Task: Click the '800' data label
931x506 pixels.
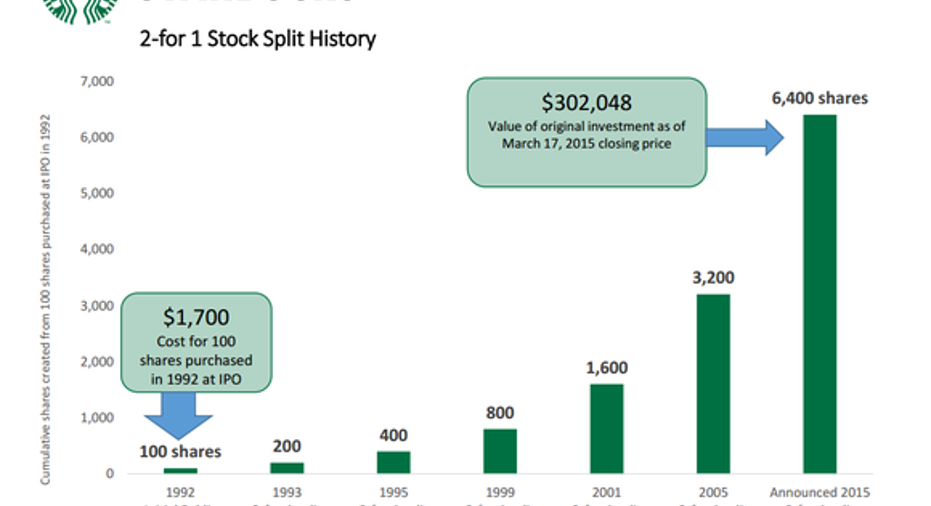Action: pos(500,413)
